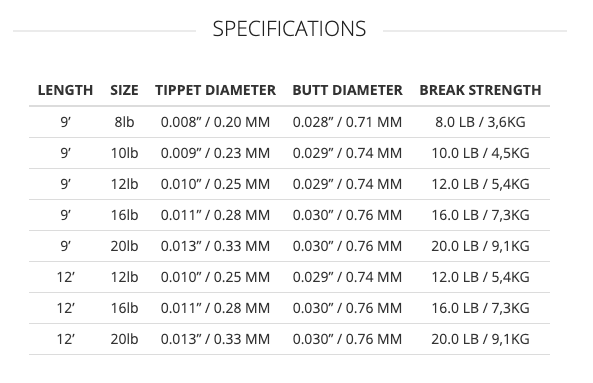Click the 9’ row 16lb size cell

tap(124, 215)
